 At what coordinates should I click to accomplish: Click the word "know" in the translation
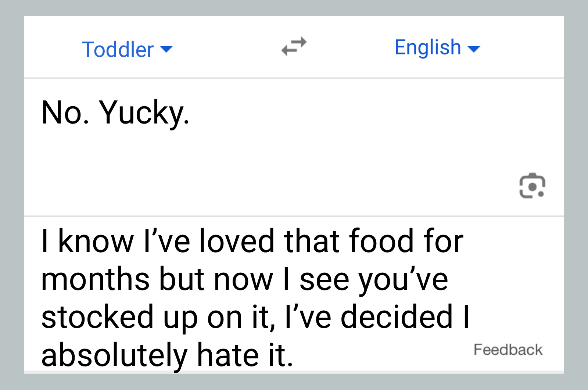coord(96,241)
